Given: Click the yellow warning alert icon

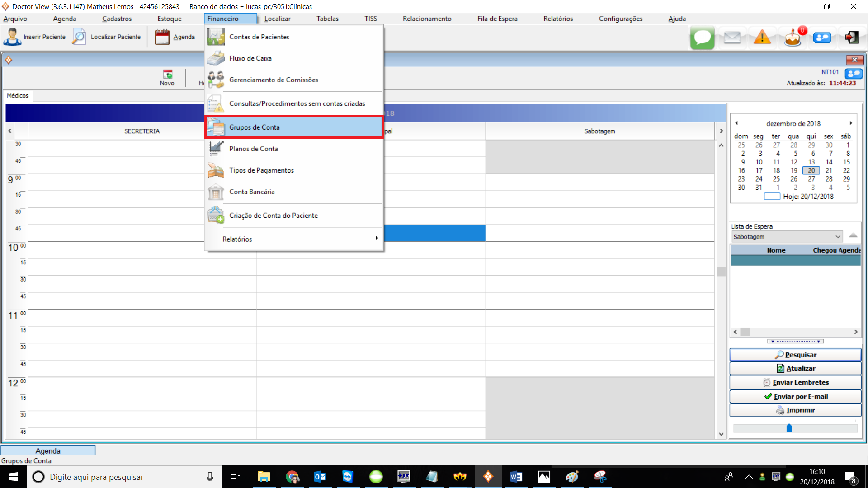Looking at the screenshot, I should click(x=762, y=38).
